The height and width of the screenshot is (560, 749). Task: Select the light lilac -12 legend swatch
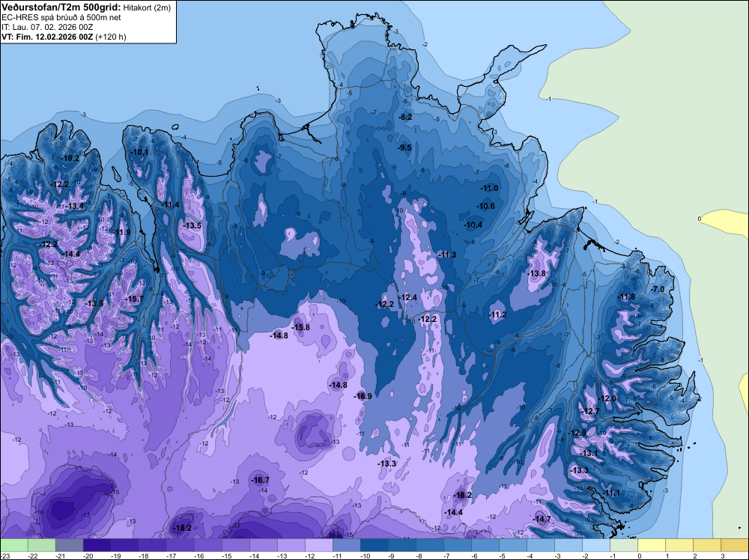pos(318,545)
